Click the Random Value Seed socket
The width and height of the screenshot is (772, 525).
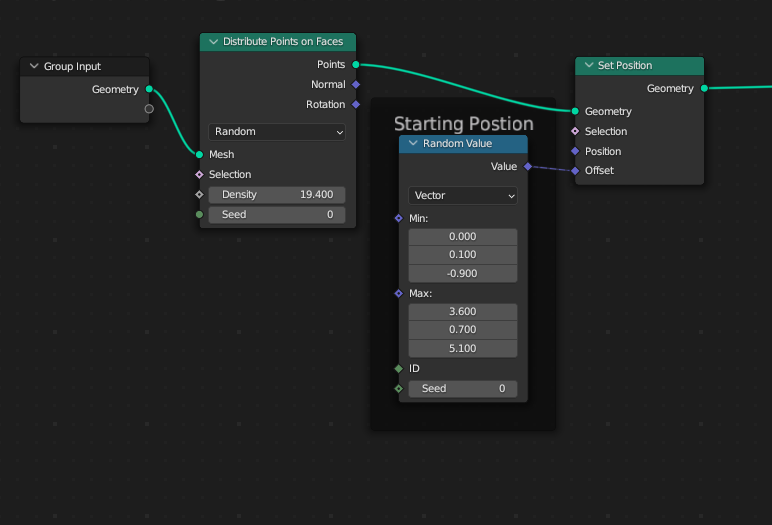pyautogui.click(x=399, y=389)
